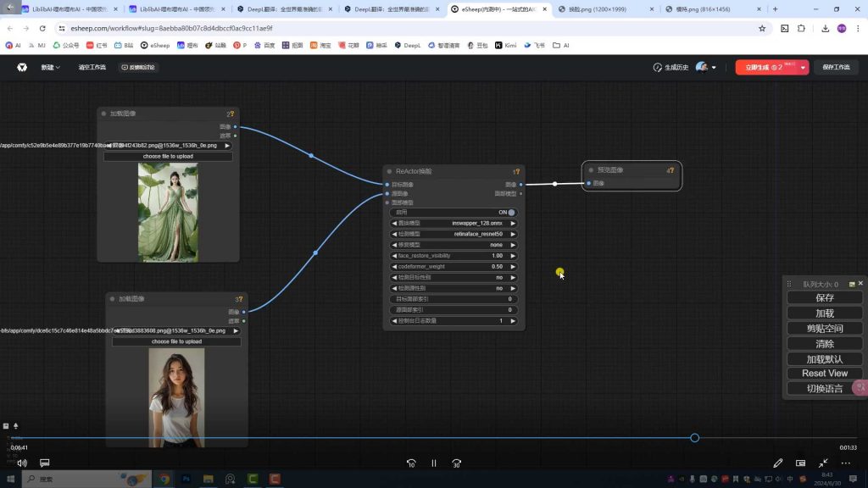
Task: Skip back 10 seconds
Action: [x=411, y=463]
